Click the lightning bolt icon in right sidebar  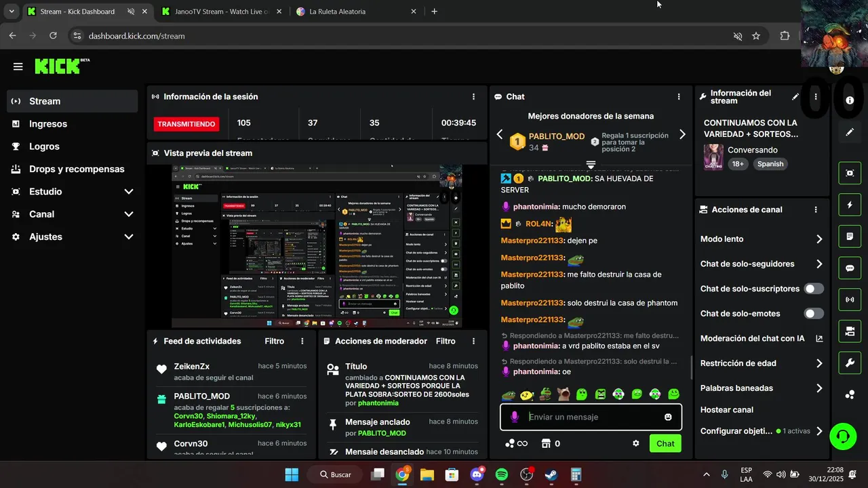coord(850,205)
